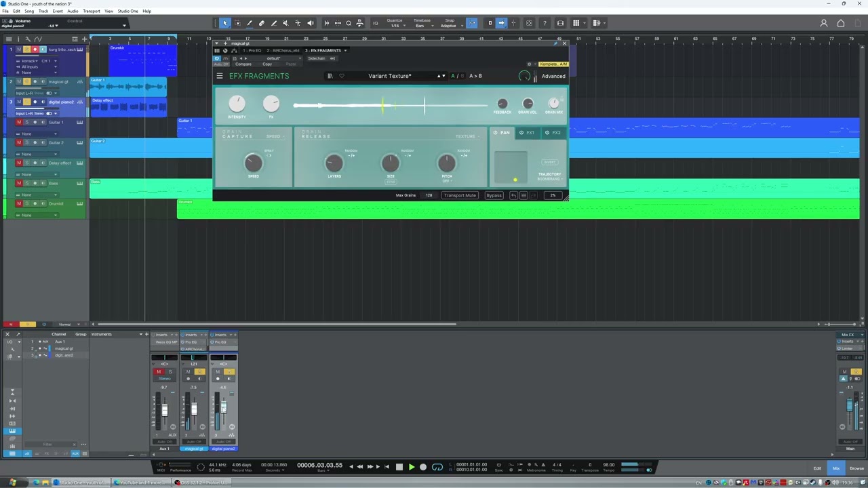The height and width of the screenshot is (488, 868).
Task: Solo the magical gt track
Action: (x=27, y=81)
